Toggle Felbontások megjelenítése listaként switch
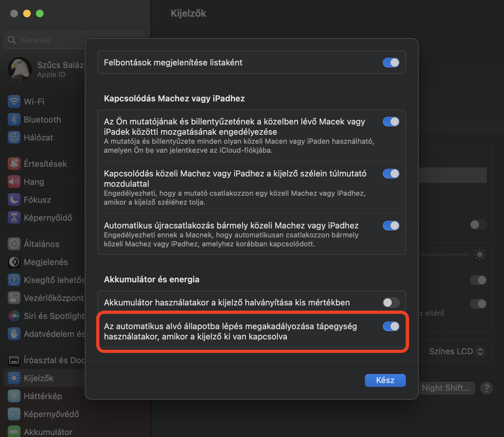The image size is (504, 437). tap(391, 62)
